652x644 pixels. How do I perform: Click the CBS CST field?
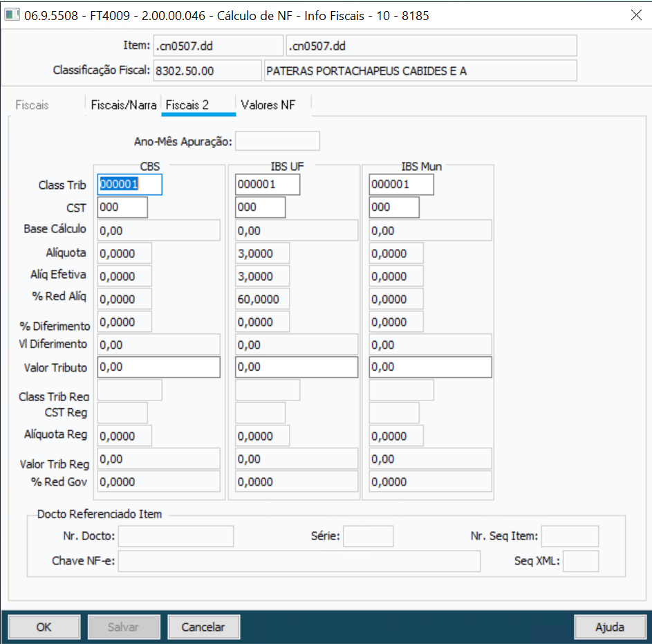[122, 208]
